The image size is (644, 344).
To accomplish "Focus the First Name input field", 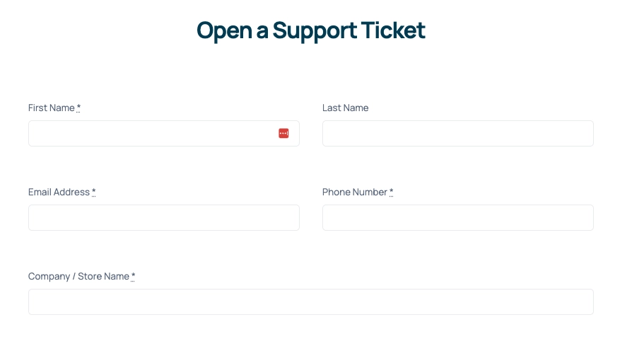I will (164, 133).
